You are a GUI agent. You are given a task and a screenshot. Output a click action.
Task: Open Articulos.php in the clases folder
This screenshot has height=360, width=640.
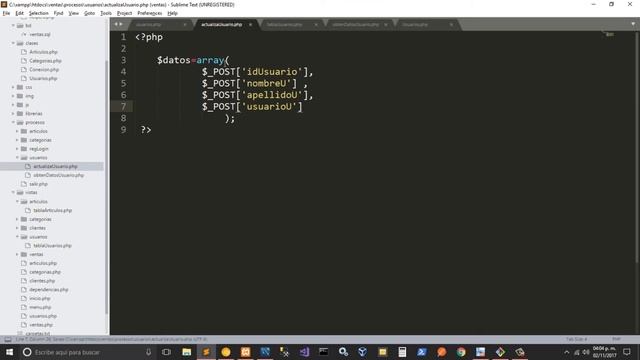[43, 52]
